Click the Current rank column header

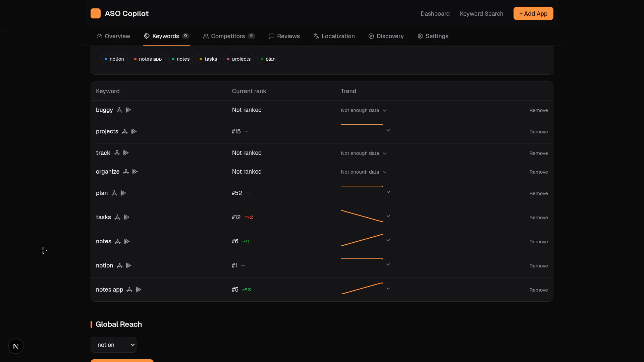249,91
